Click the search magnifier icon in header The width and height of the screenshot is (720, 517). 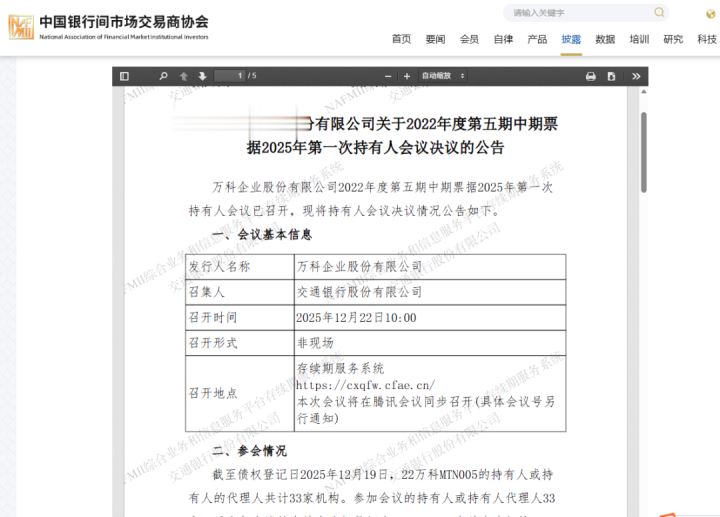coord(659,12)
